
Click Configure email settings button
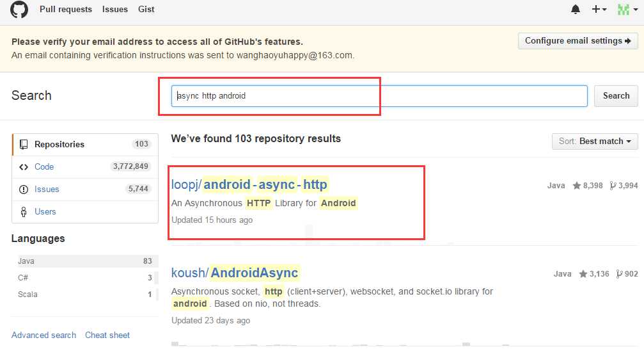click(x=578, y=41)
